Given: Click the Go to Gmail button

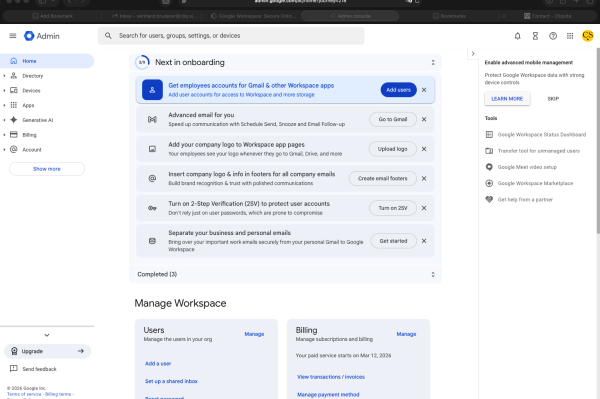Looking at the screenshot, I should click(393, 119).
